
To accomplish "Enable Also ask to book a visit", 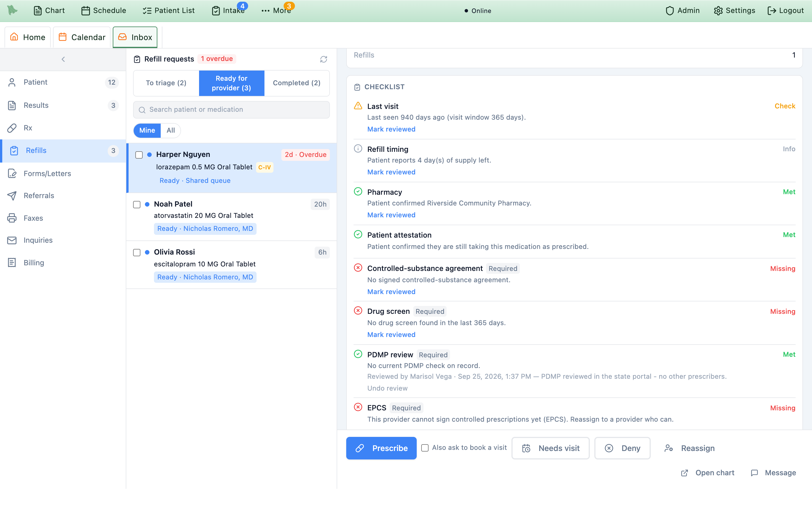I will coord(425,448).
